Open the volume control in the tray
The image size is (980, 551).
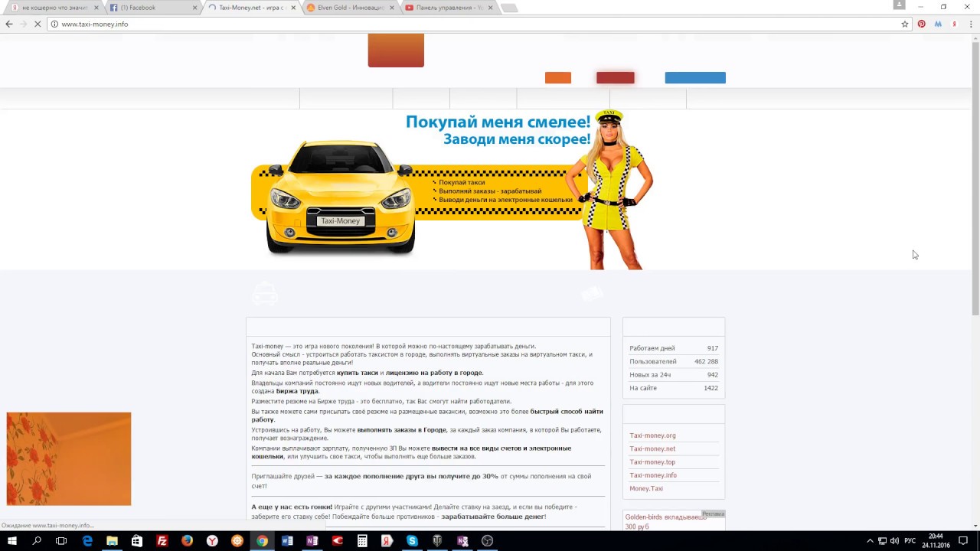(894, 541)
